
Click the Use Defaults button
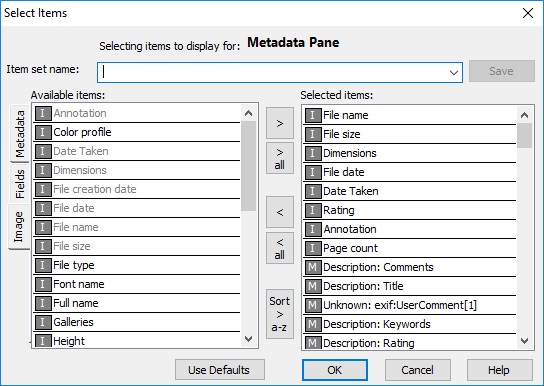pos(220,370)
